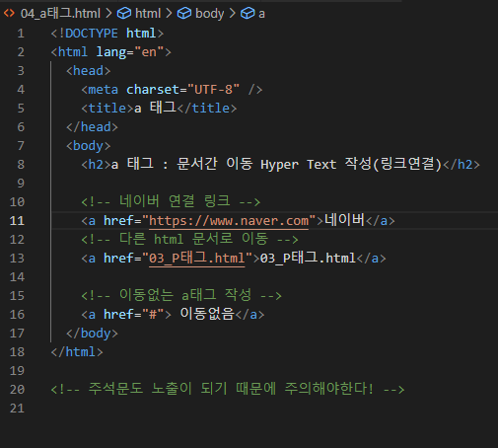
Task: Click the cube icon before the html breadcrumb
Action: (124, 14)
